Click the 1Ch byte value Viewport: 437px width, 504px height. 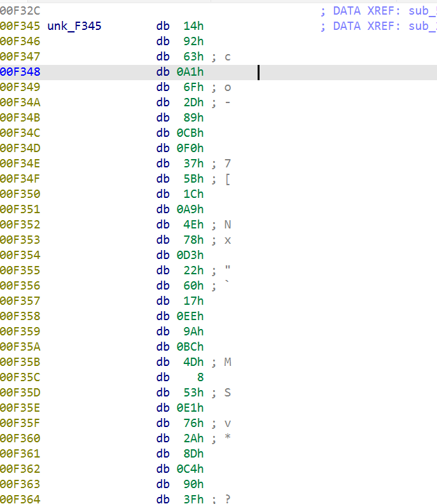coord(193,194)
